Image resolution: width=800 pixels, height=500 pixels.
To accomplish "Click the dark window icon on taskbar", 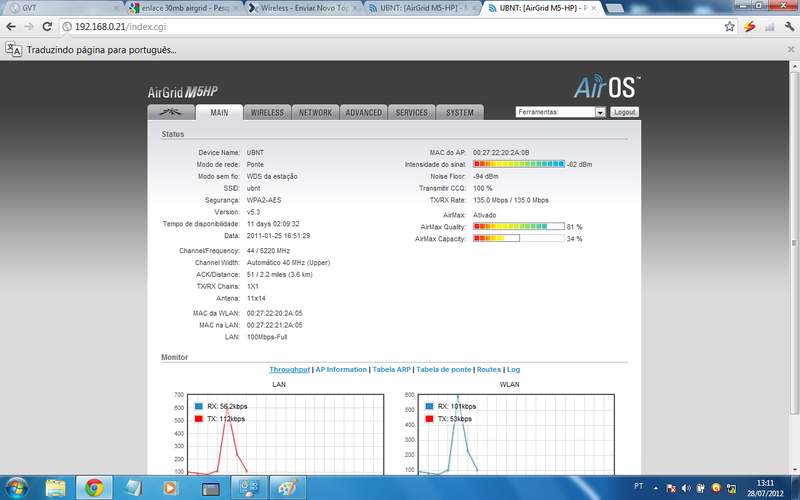I will tap(210, 489).
